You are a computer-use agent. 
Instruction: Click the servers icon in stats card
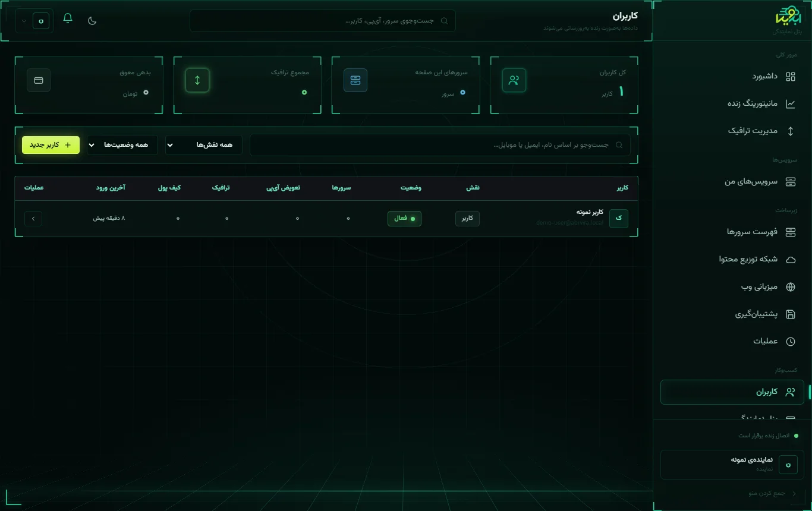(355, 80)
